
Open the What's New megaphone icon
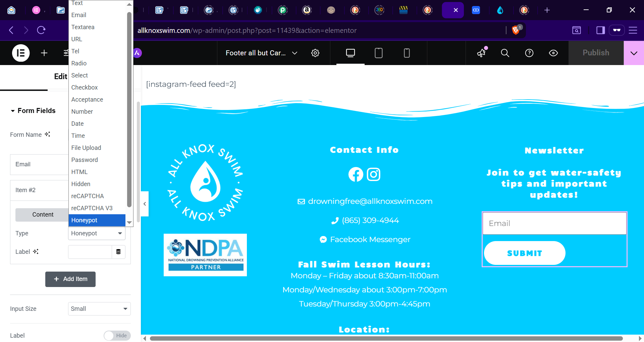click(x=482, y=53)
